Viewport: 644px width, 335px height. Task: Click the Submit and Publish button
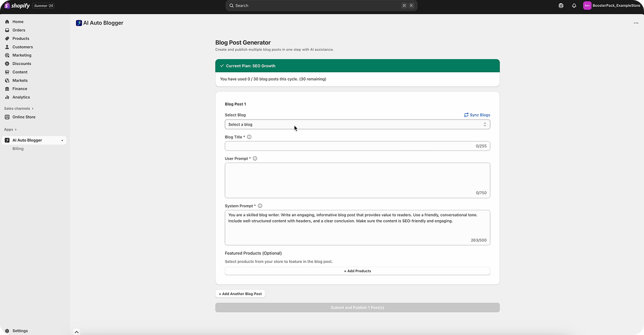tap(357, 307)
